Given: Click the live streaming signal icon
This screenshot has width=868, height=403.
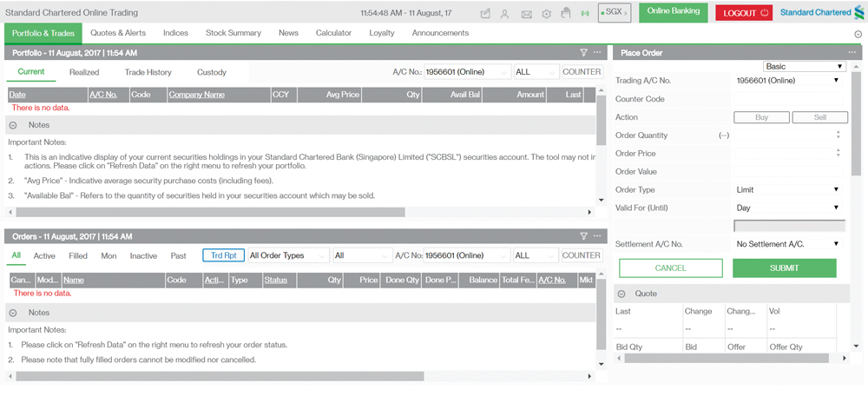Looking at the screenshot, I should (585, 14).
